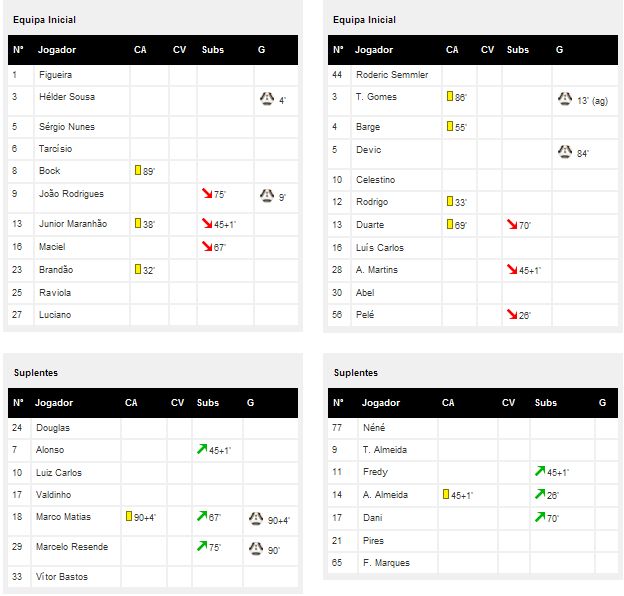Click Rodrigo's yellow card icon at 33'
Image resolution: width=624 pixels, height=596 pixels.
[x=450, y=201]
